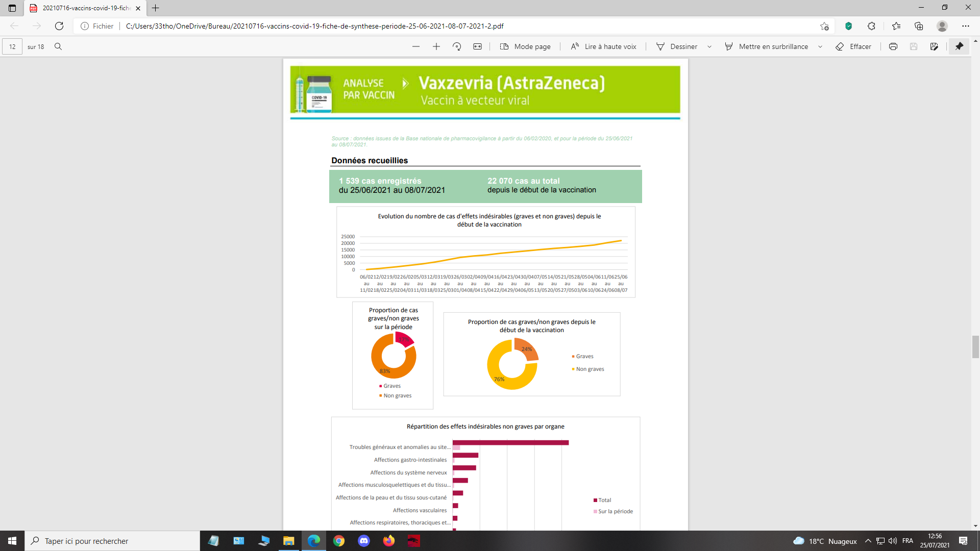
Task: Select the Effacer eraser tool
Action: click(x=853, y=46)
